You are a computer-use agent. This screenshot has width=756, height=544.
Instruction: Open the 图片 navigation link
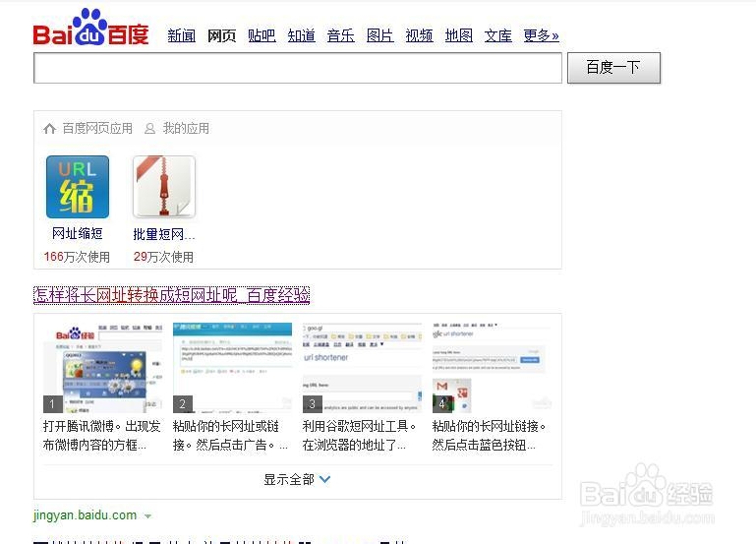[379, 35]
